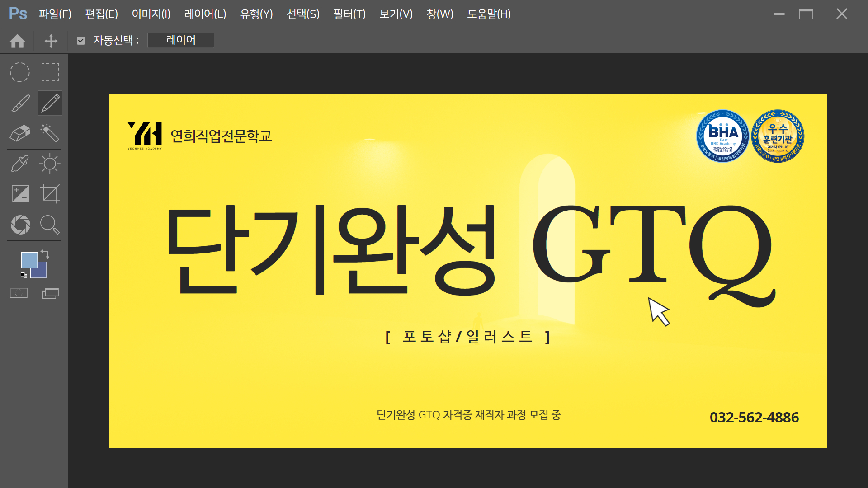Activate the Eraser tool
Screen dimensions: 868x488
pos(19,133)
